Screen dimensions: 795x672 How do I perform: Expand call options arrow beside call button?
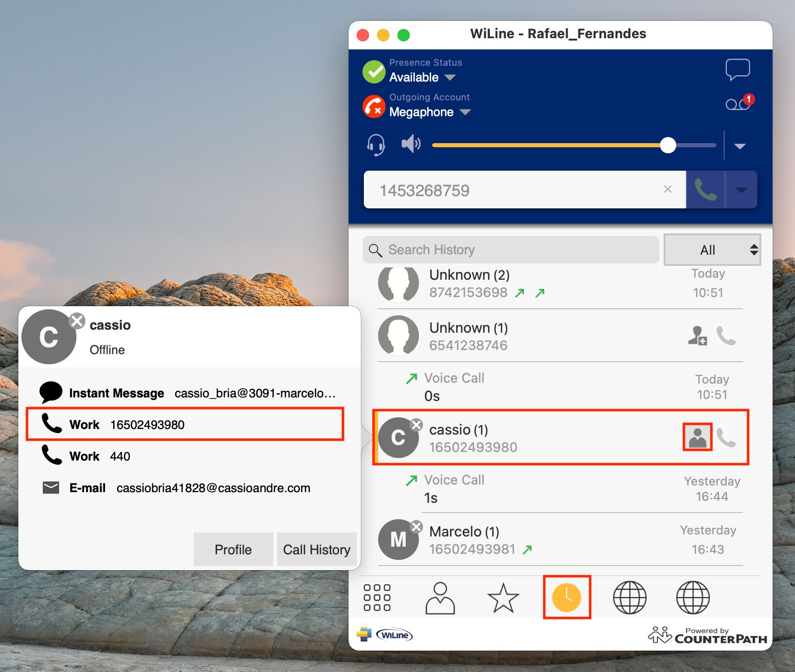point(741,190)
